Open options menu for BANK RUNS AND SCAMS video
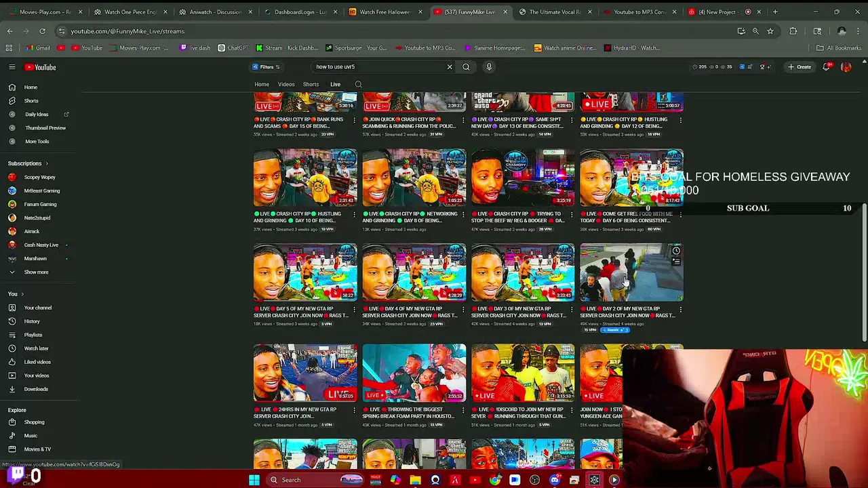Screen dimensions: 868x488 (x=355, y=120)
